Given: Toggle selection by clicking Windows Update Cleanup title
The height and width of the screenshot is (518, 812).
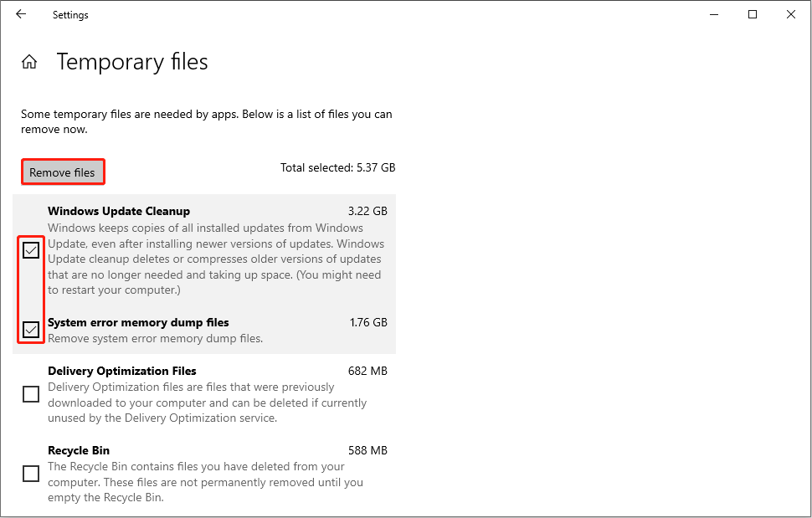Looking at the screenshot, I should click(x=118, y=211).
